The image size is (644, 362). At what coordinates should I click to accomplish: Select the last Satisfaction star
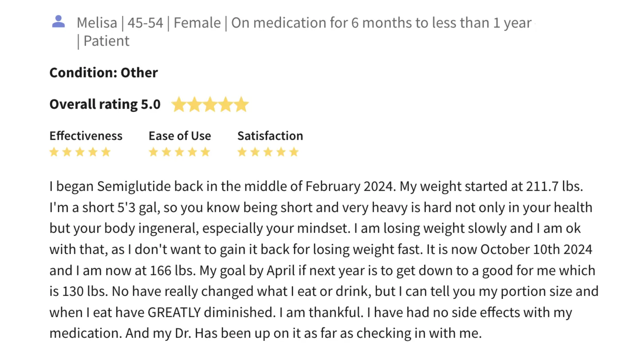coord(294,152)
